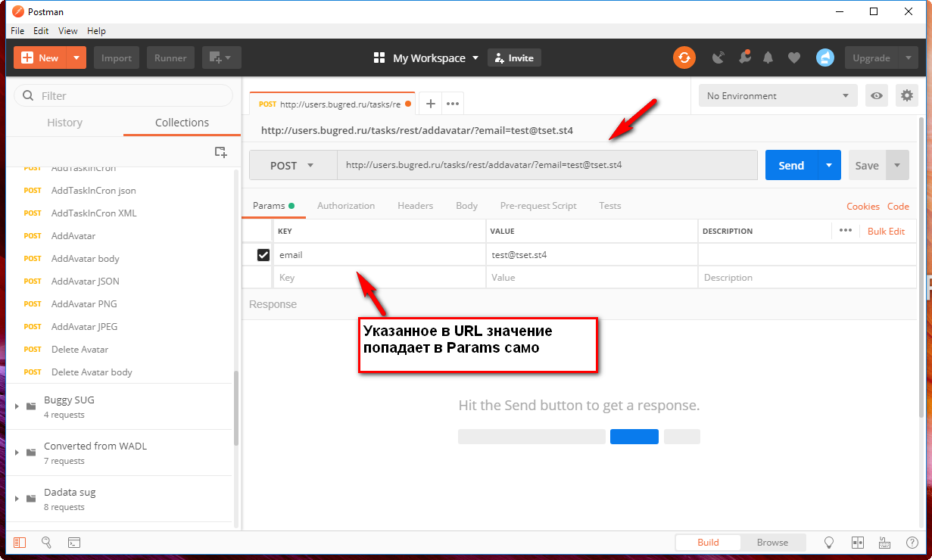Image resolution: width=932 pixels, height=560 pixels.
Task: Click the sync status icon
Action: click(684, 58)
